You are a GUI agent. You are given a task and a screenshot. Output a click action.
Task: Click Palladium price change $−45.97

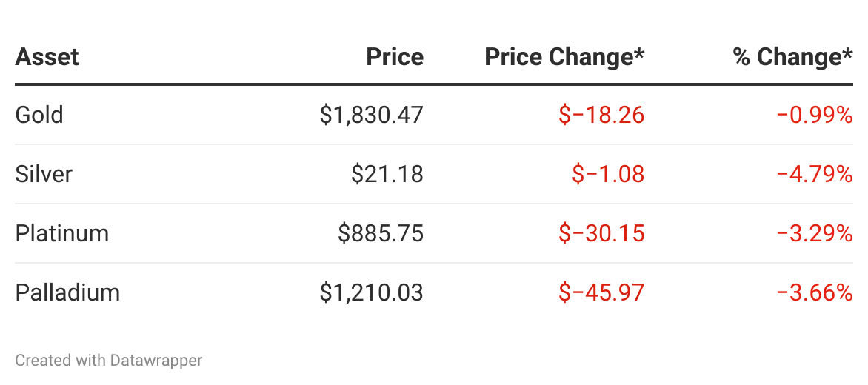coord(601,292)
